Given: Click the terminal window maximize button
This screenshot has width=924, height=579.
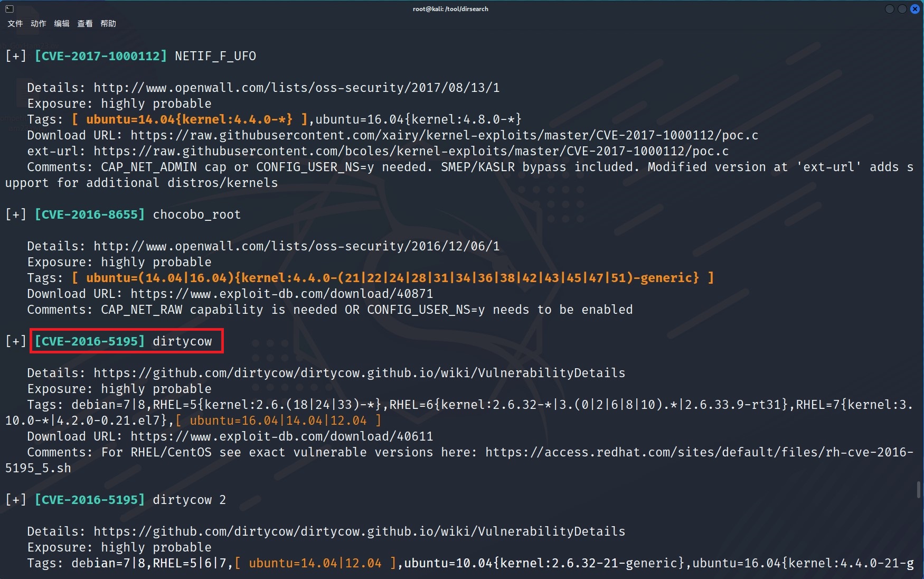Looking at the screenshot, I should click(902, 8).
